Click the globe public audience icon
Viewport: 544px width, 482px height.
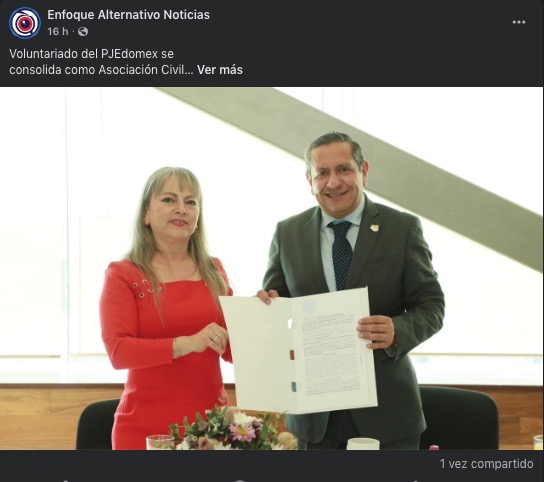83,32
